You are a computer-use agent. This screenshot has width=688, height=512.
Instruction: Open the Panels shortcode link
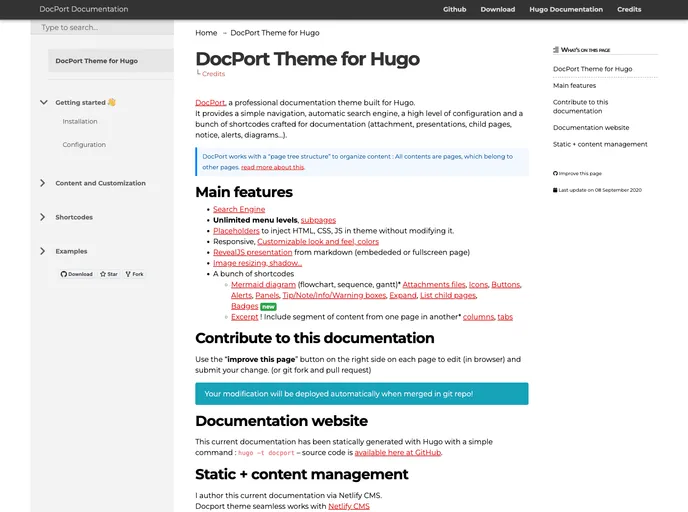click(267, 295)
